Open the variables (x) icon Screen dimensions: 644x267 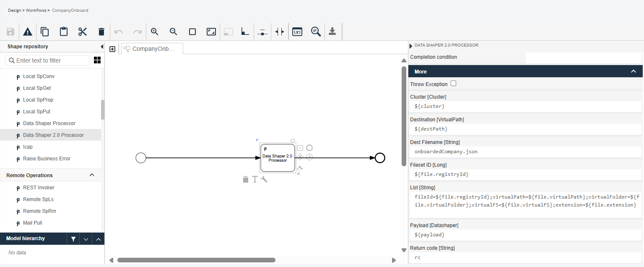[297, 32]
